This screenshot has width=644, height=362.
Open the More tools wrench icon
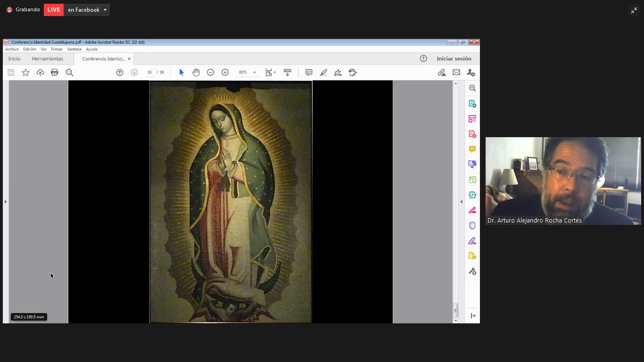pos(472,271)
